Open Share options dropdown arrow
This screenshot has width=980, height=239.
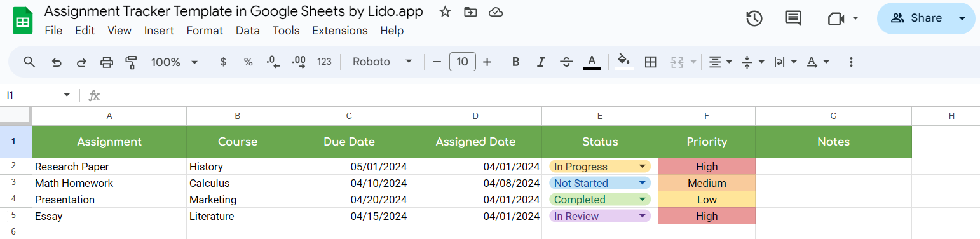pos(962,18)
